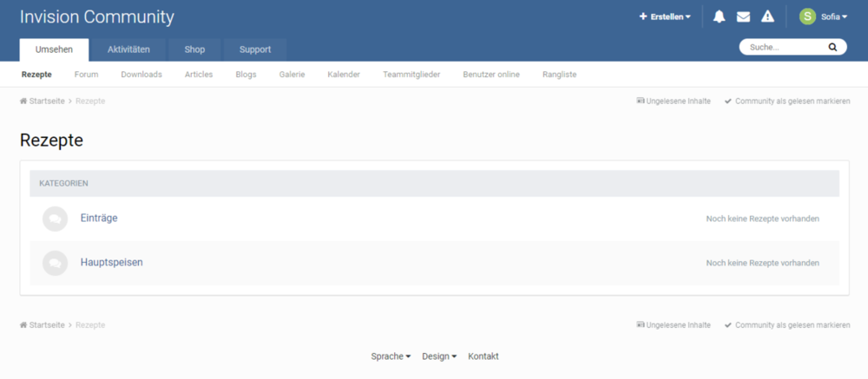Open the Downloads submenu item
This screenshot has width=868, height=379.
[x=141, y=75]
